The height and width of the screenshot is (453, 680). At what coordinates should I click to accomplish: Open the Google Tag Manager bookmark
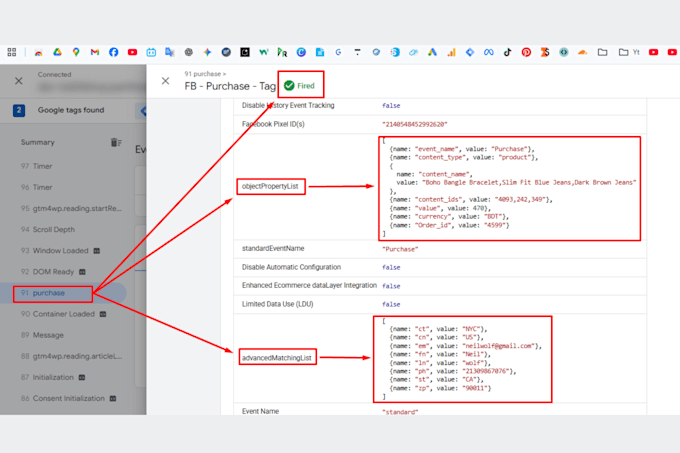(470, 52)
